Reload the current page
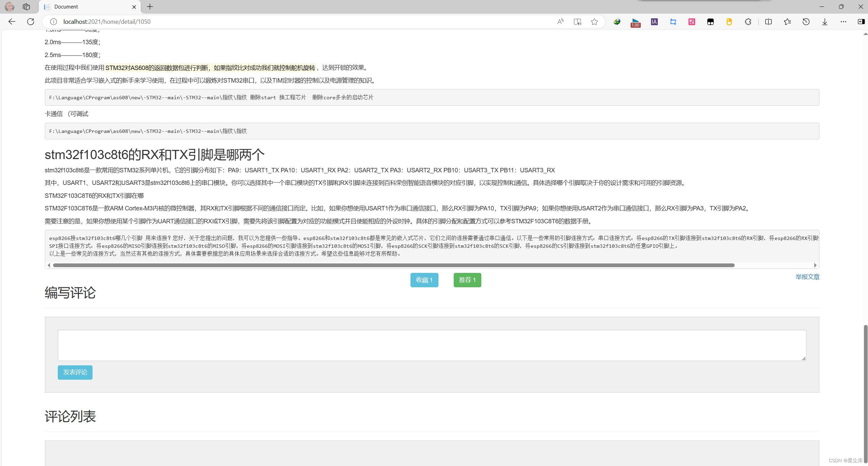The width and height of the screenshot is (868, 466). click(31, 22)
